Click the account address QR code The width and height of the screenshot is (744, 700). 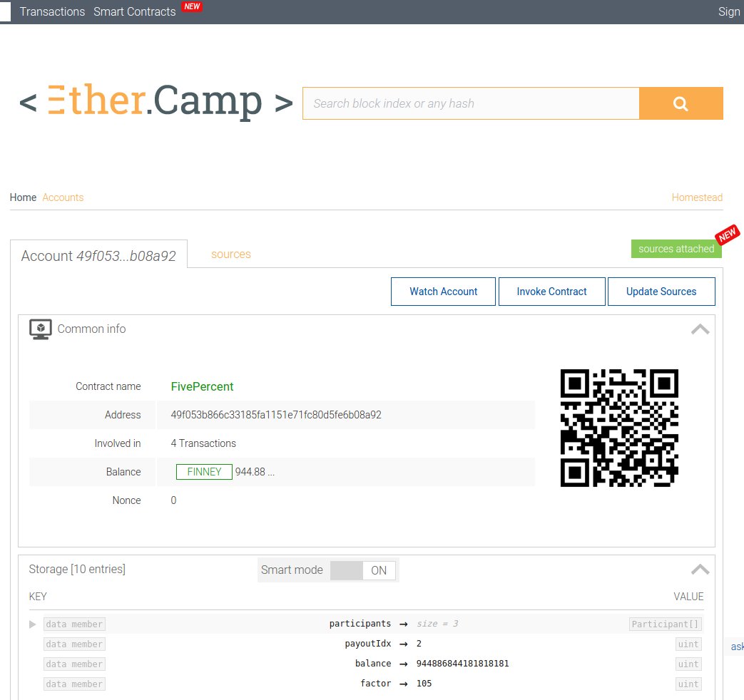pyautogui.click(x=619, y=428)
